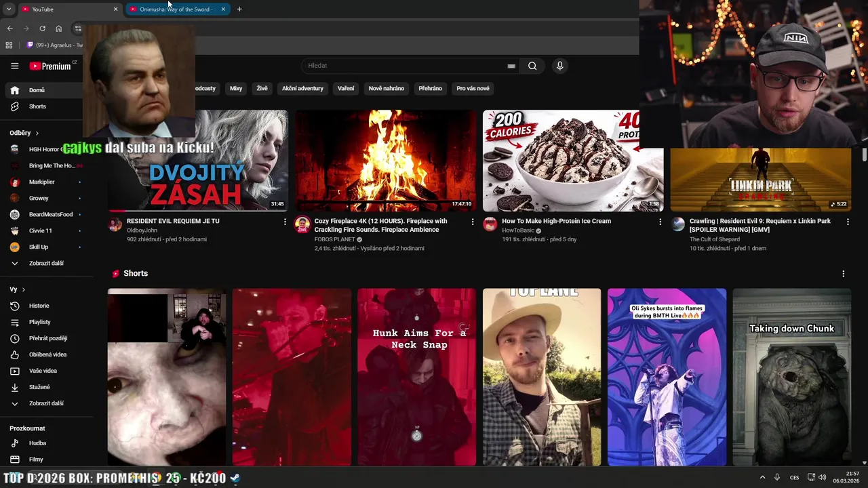Viewport: 868px width, 488px height.
Task: Open the Hunk Aims For a Neck Snap short
Action: pos(416,378)
